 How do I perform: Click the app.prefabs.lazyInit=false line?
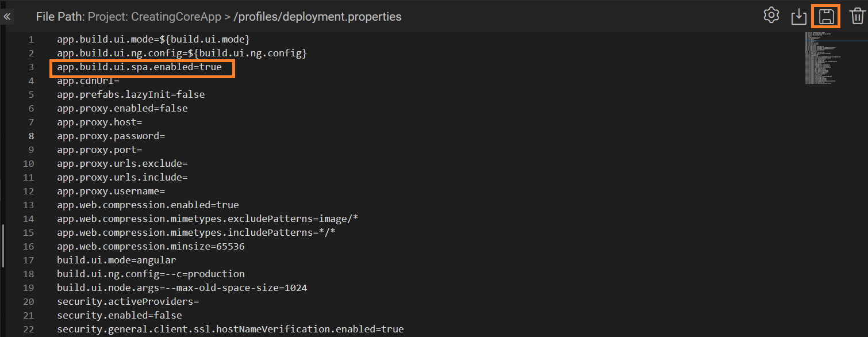[x=130, y=95]
